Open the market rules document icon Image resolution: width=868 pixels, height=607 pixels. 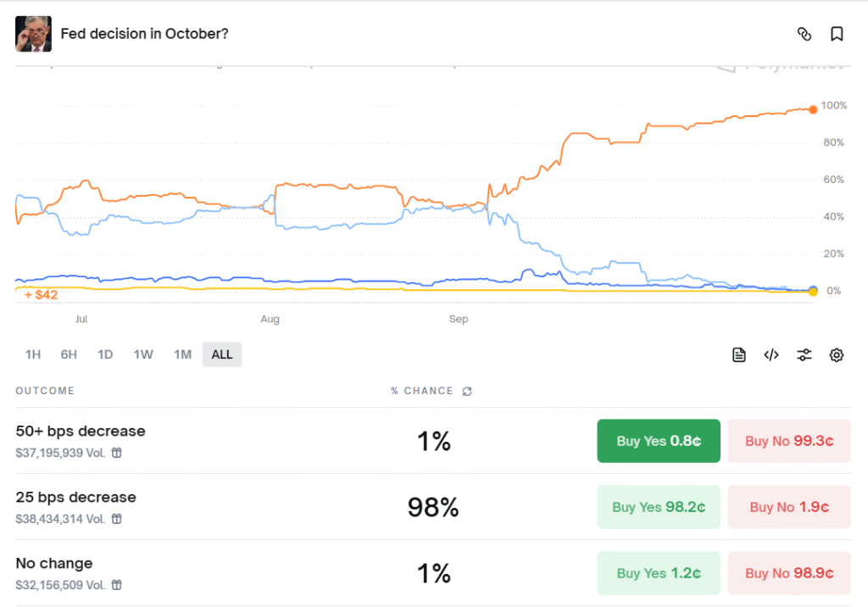[738, 354]
